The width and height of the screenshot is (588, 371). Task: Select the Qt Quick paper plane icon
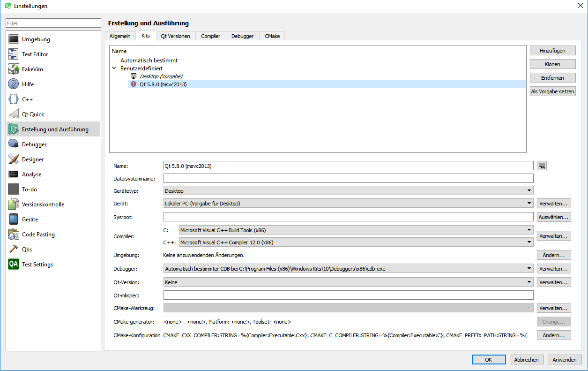point(14,114)
